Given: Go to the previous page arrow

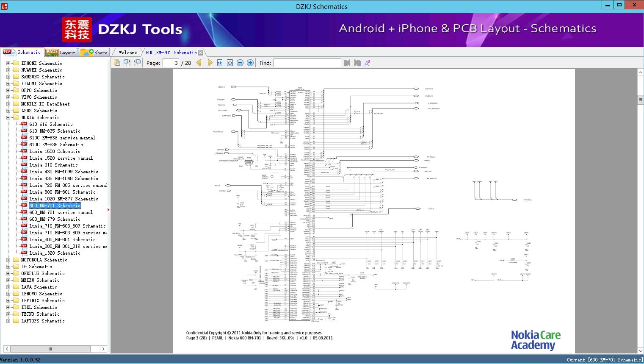Looking at the screenshot, I should click(199, 63).
